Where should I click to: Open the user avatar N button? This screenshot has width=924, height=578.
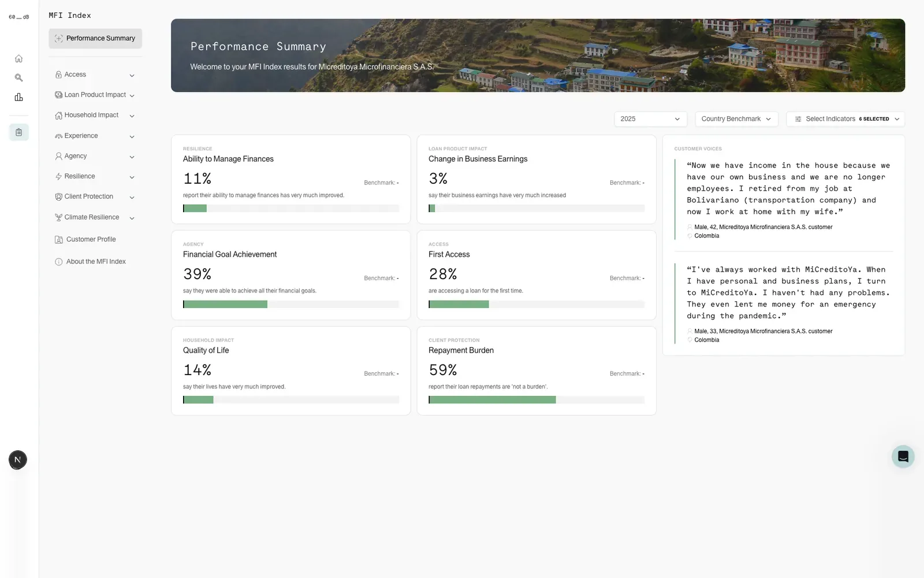[18, 460]
